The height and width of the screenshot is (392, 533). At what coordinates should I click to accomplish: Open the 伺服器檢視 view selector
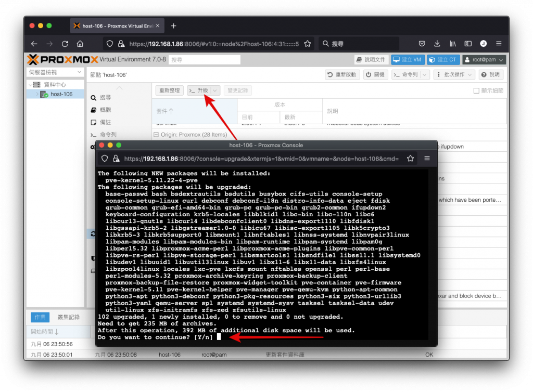pos(55,72)
